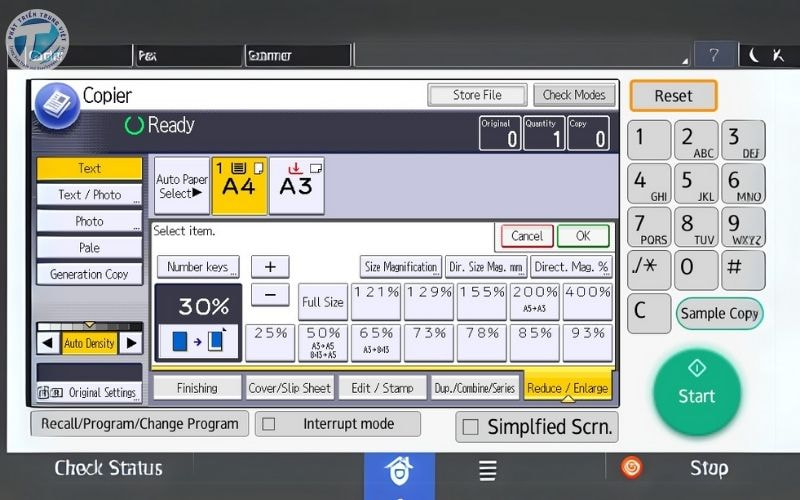The height and width of the screenshot is (500, 800).
Task: Open the Edit / Stamp tab
Action: click(382, 388)
